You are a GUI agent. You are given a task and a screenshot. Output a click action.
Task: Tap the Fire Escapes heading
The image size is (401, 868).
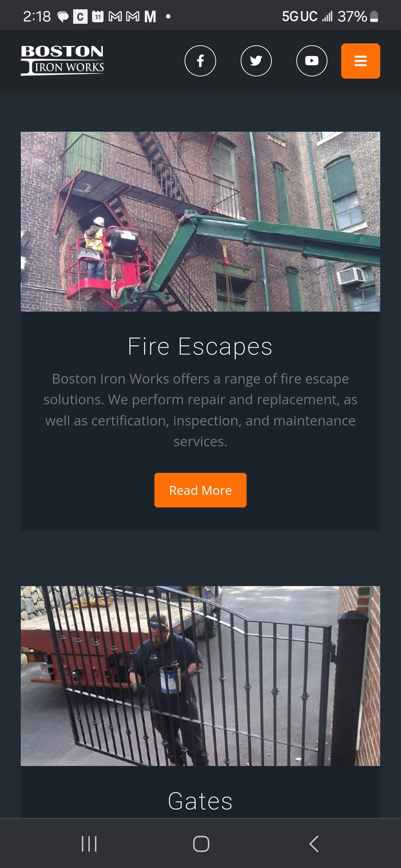(x=200, y=347)
